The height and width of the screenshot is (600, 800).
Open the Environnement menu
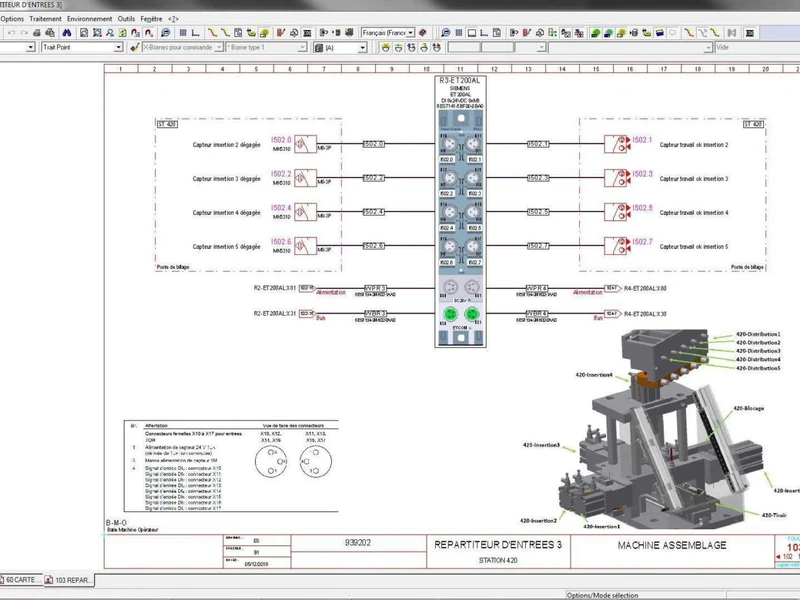point(89,19)
